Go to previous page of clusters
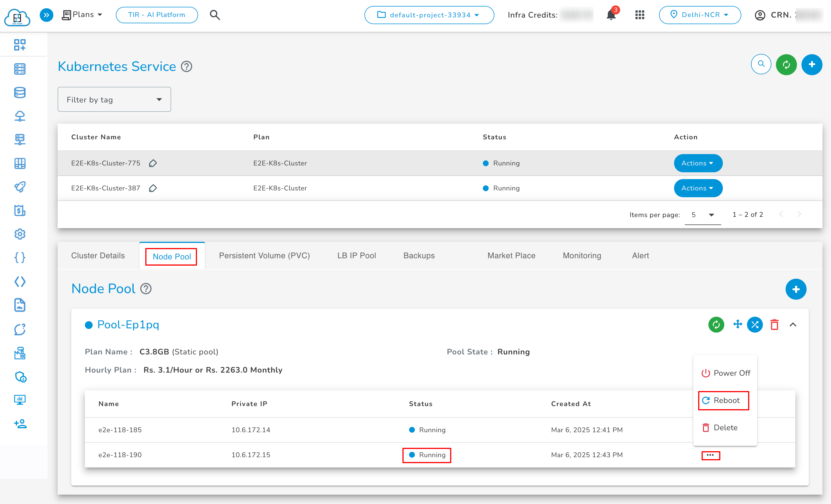Viewport: 831px width, 504px height. (781, 215)
